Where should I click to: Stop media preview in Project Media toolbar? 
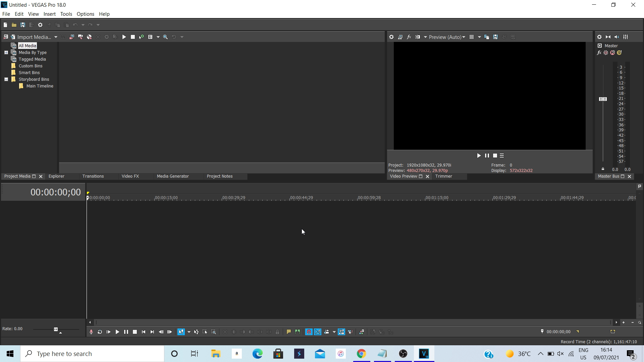coord(133,37)
